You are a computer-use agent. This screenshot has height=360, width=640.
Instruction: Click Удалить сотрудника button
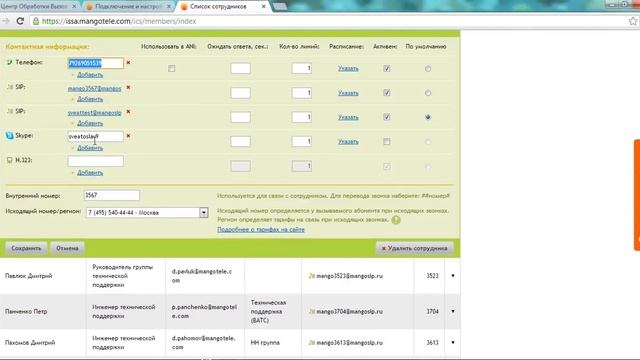pyautogui.click(x=415, y=248)
